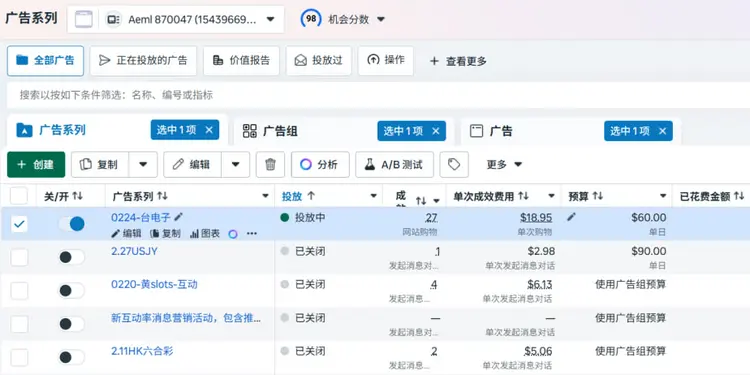Select the 全部广告 view tab

45,61
